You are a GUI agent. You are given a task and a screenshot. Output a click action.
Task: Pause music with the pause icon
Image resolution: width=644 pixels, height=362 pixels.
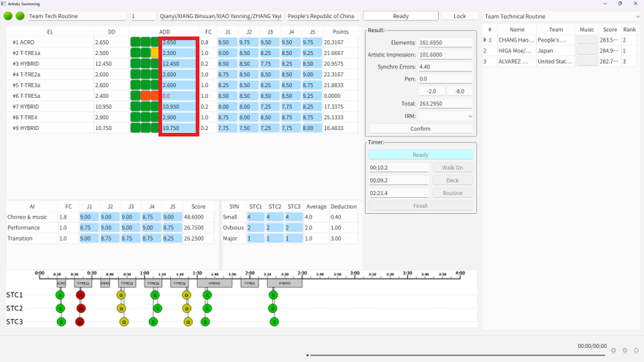625,350
